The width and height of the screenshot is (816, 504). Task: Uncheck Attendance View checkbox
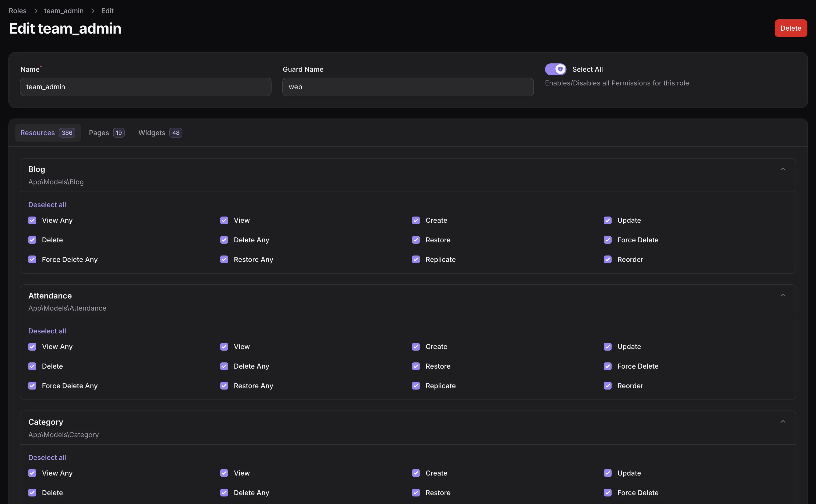coord(224,347)
